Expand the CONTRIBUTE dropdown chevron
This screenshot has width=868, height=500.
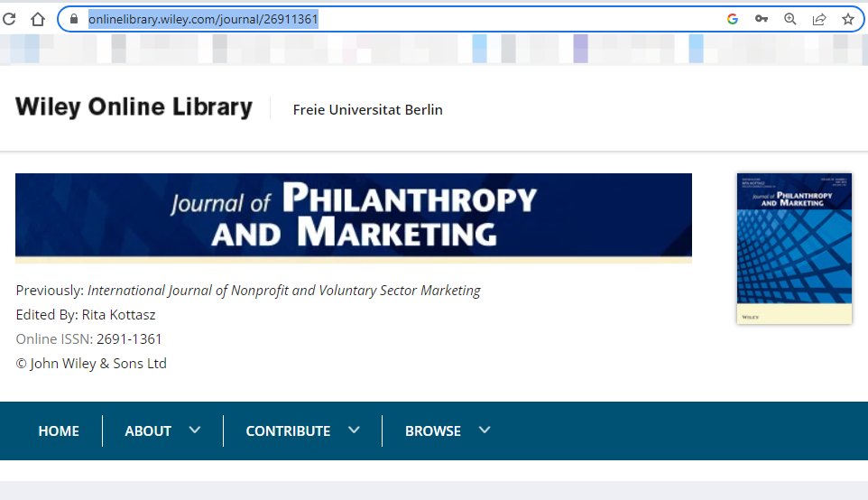click(x=354, y=430)
